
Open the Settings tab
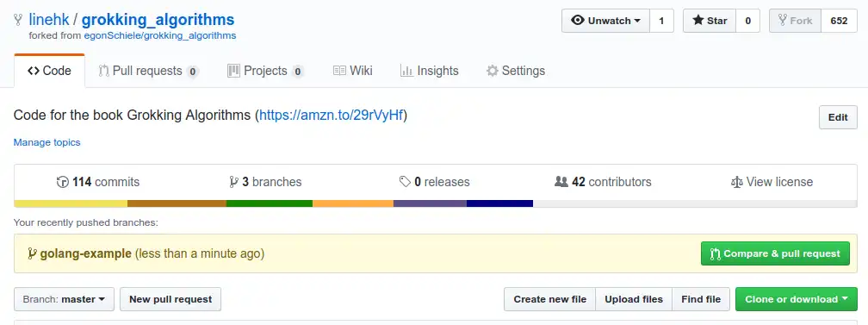(x=515, y=71)
